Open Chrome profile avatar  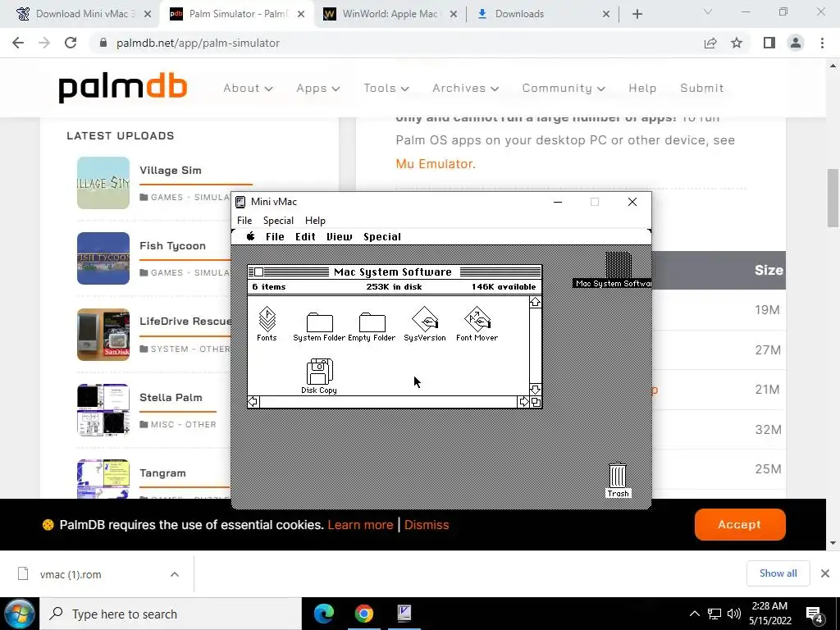pos(796,43)
